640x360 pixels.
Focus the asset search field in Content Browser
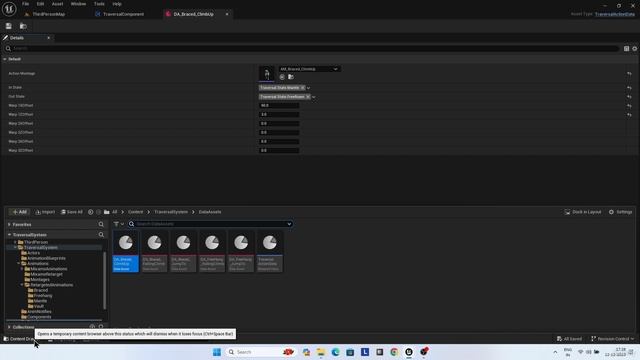coord(210,224)
